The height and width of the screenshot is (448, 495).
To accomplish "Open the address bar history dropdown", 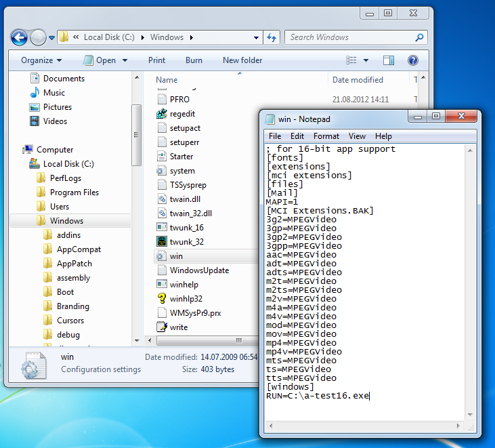I will click(256, 38).
